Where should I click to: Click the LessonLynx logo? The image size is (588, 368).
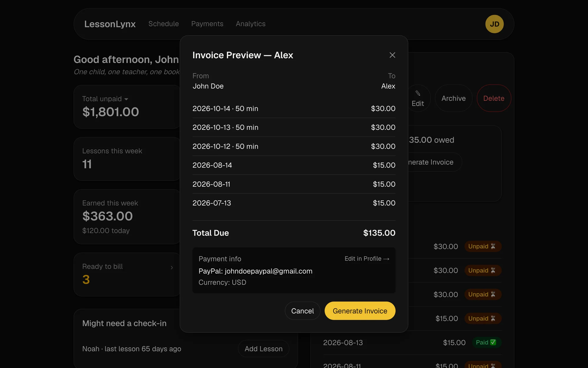pos(110,24)
